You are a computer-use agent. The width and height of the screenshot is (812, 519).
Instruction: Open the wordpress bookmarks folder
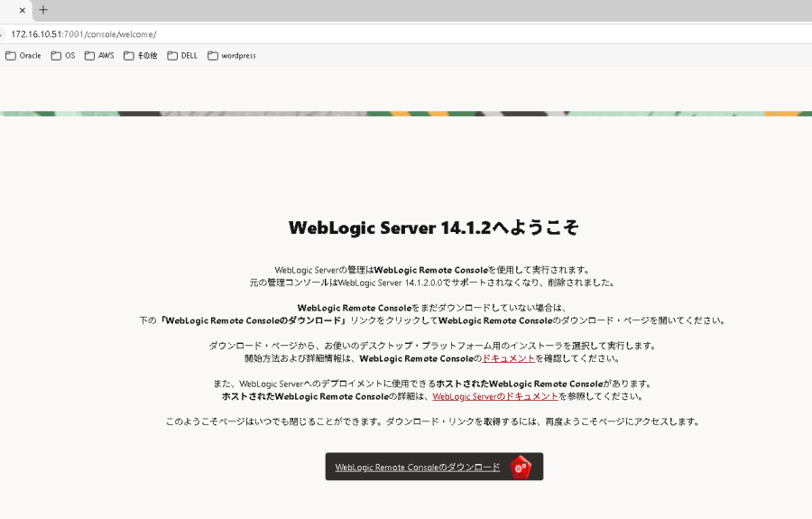point(232,55)
